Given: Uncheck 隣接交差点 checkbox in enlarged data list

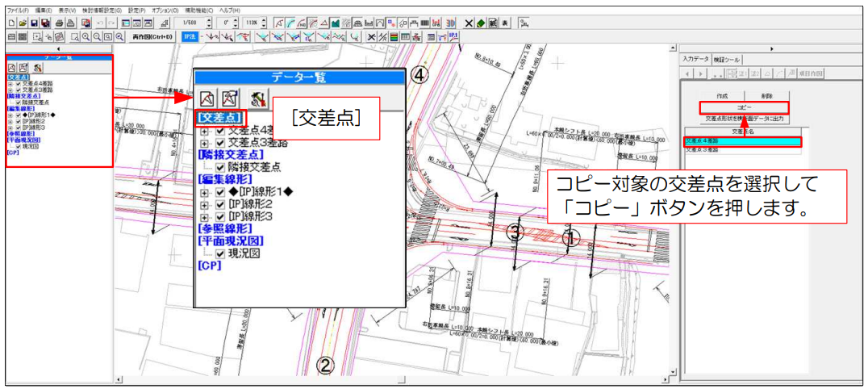Looking at the screenshot, I should point(219,167).
